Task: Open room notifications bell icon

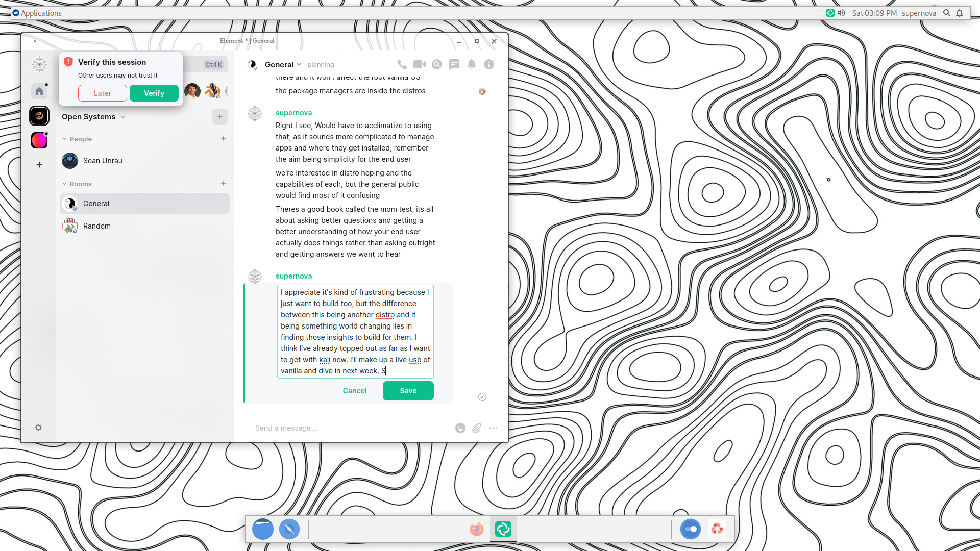Action: (x=472, y=64)
